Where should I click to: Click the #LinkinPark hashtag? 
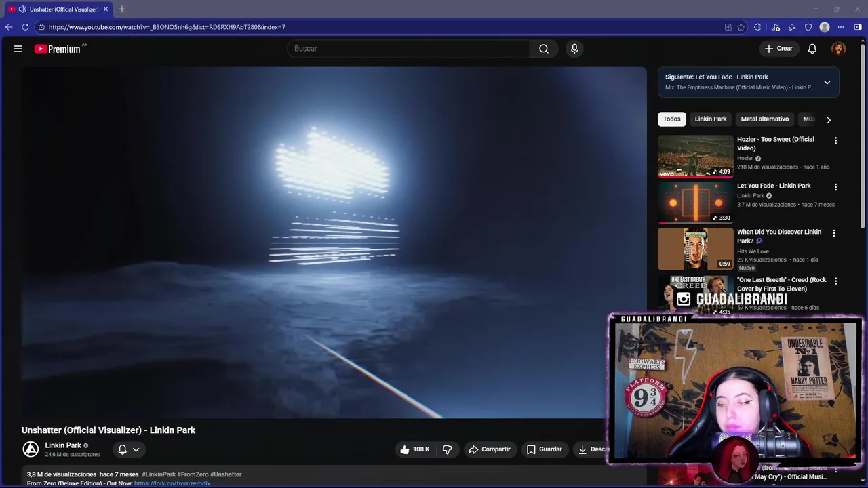(x=159, y=474)
